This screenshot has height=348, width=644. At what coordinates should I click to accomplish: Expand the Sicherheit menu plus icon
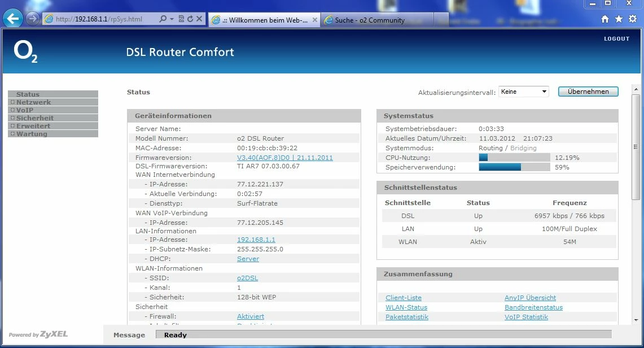[13, 118]
